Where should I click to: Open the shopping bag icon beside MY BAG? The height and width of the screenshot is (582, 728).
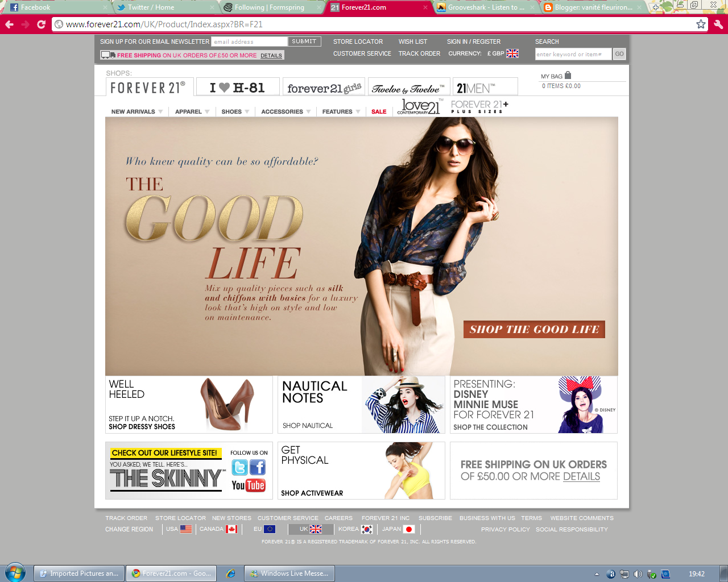tap(568, 75)
